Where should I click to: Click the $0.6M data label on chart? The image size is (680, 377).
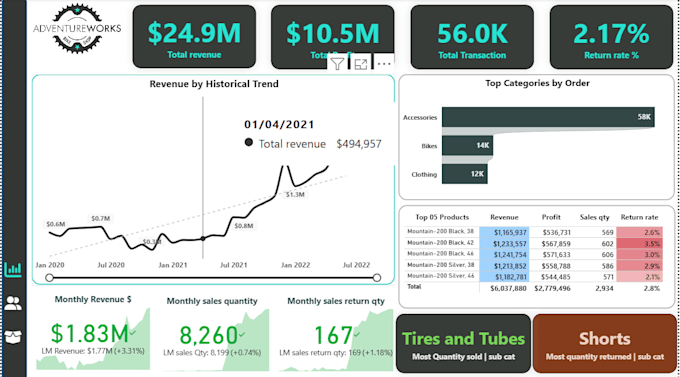pos(56,224)
